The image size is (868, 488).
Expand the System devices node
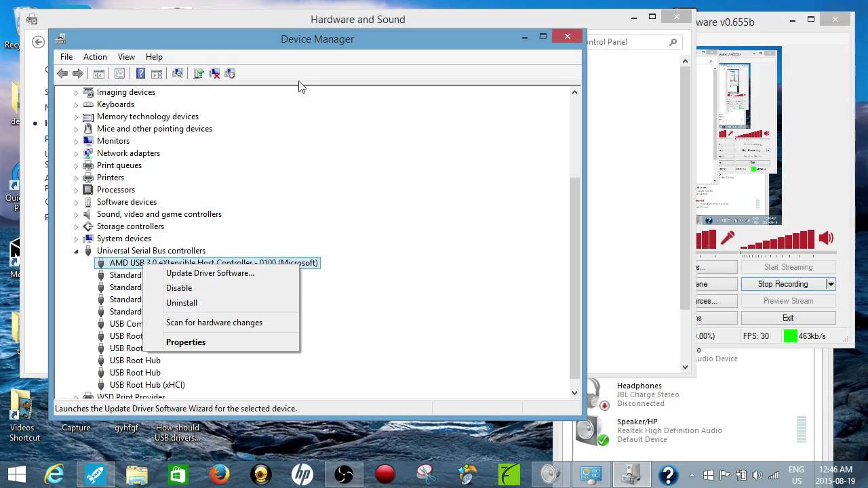pyautogui.click(x=77, y=239)
